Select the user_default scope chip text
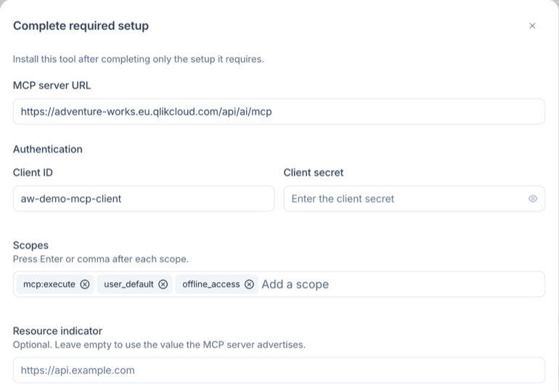 pyautogui.click(x=128, y=284)
